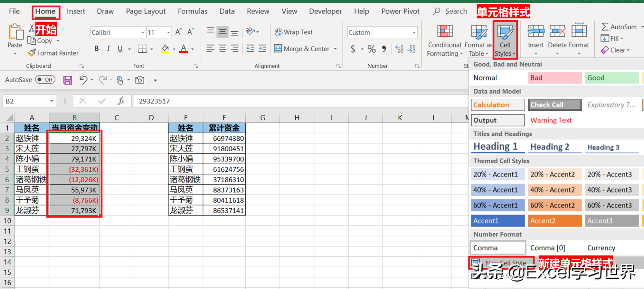Click the Borders icon

click(x=142, y=49)
